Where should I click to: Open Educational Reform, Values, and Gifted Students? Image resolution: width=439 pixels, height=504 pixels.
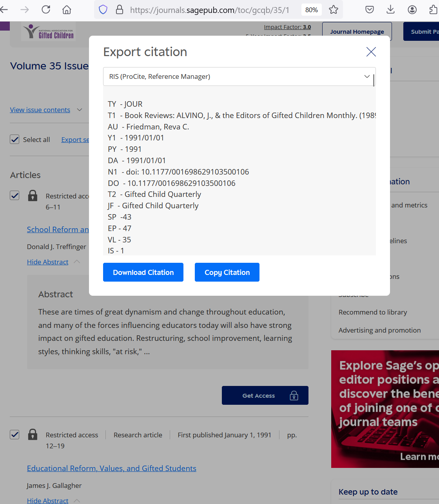pos(112,468)
